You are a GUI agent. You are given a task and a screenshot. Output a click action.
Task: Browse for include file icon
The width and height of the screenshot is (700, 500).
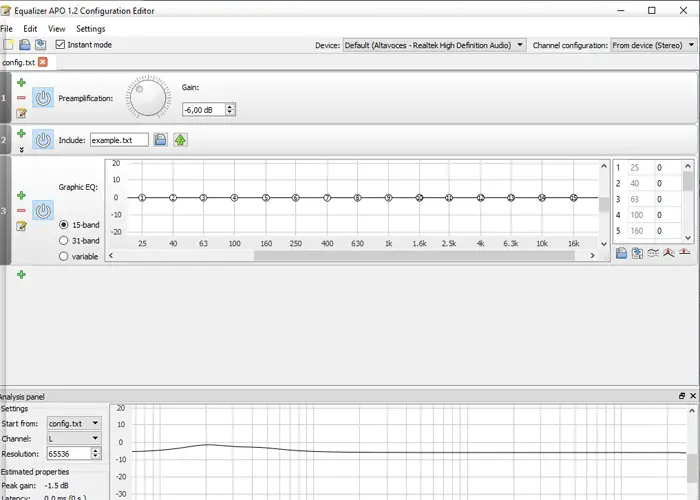[160, 140]
